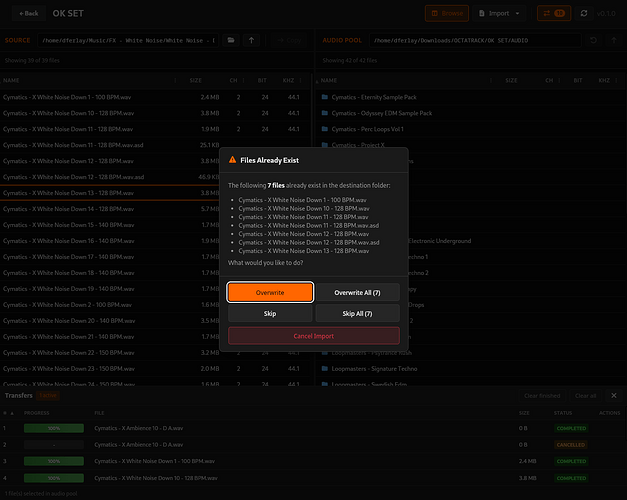Select White Noise Down 2 - 100 BPM.wav row

[155, 305]
